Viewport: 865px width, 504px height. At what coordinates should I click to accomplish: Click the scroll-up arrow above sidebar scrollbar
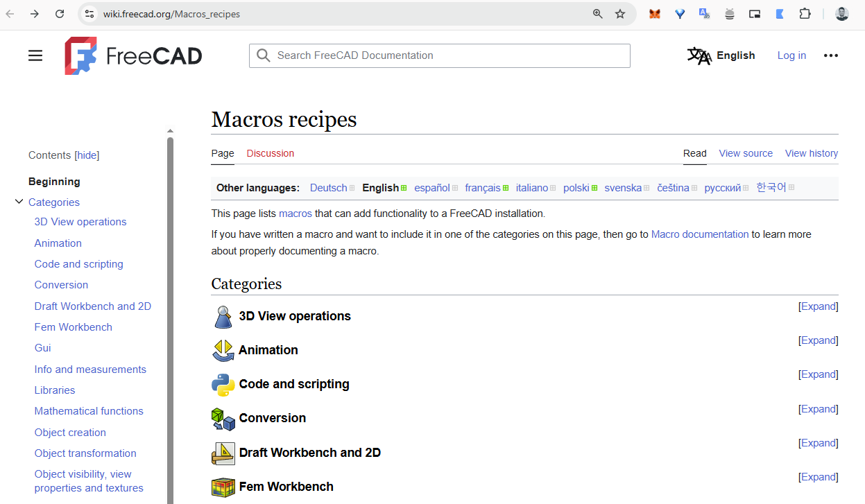pos(171,131)
